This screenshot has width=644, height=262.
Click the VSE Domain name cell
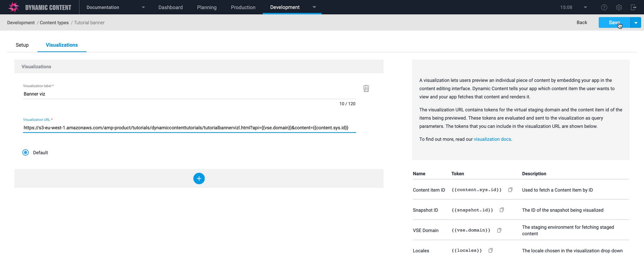coord(425,230)
